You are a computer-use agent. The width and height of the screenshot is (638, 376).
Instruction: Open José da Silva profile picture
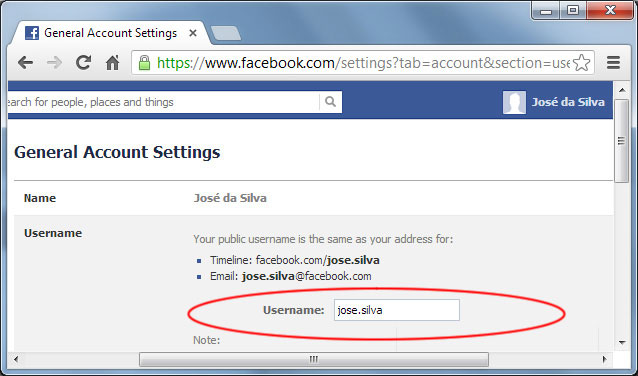(514, 102)
